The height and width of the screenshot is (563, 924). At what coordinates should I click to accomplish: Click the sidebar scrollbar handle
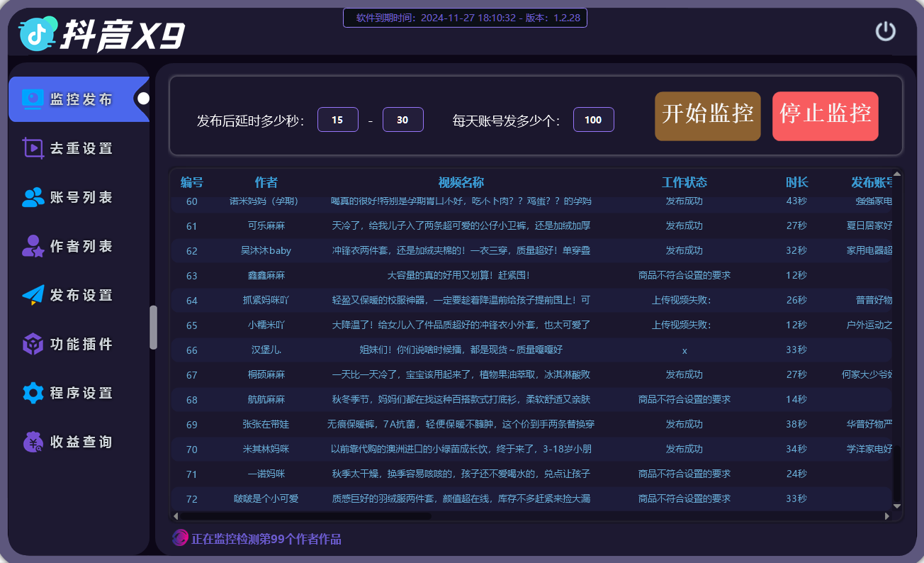pyautogui.click(x=153, y=327)
